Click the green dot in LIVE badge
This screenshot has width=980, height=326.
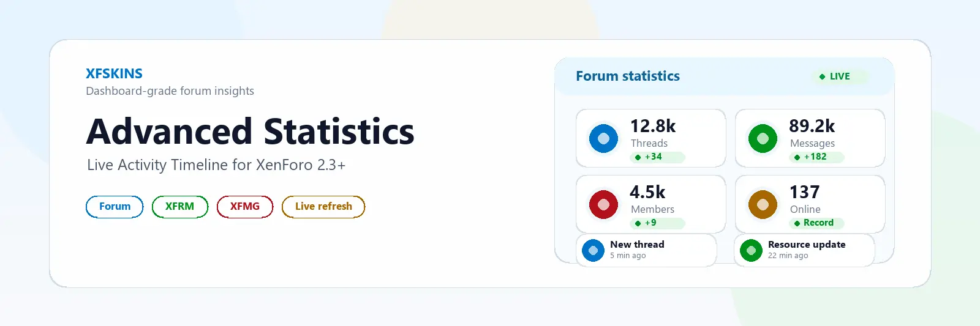(822, 76)
